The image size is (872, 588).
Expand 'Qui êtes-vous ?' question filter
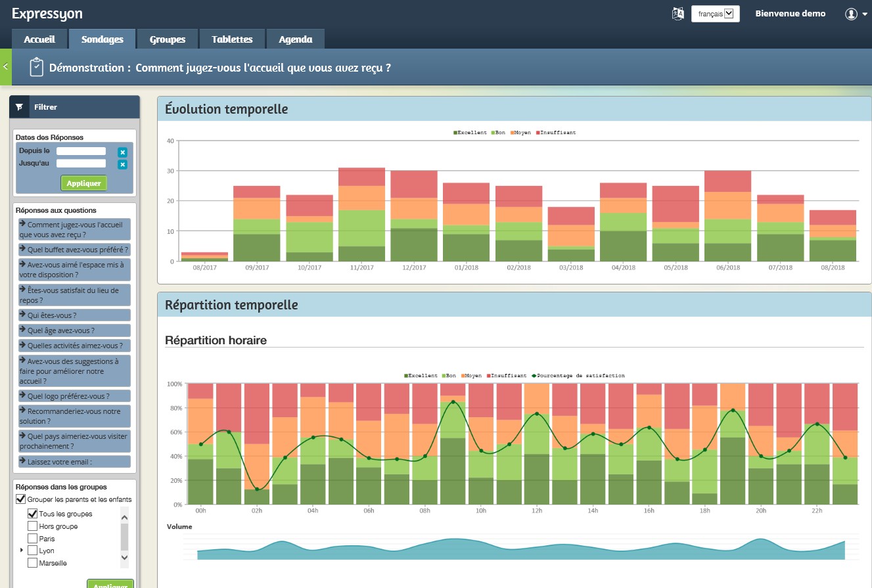(x=74, y=315)
